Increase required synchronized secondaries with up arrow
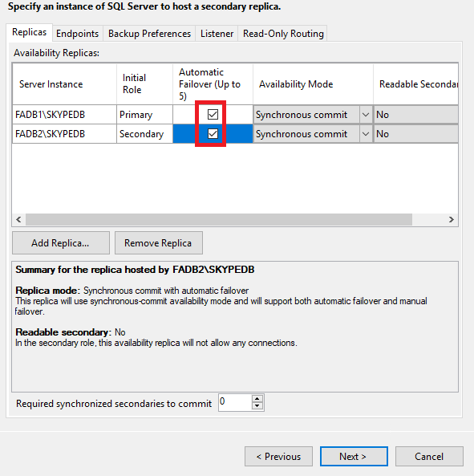Viewport: 474px width, 476px height. click(257, 399)
